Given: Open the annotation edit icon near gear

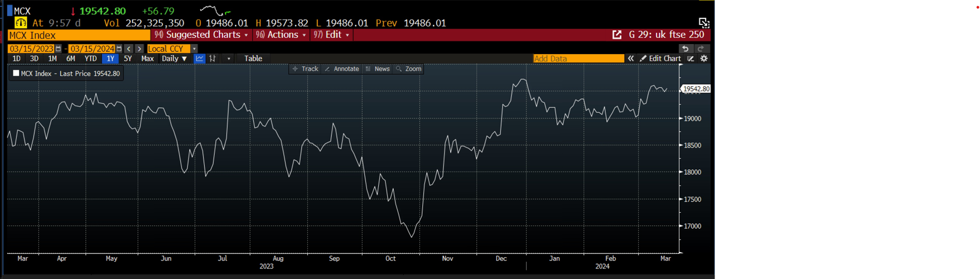Looking at the screenshot, I should tap(691, 58).
